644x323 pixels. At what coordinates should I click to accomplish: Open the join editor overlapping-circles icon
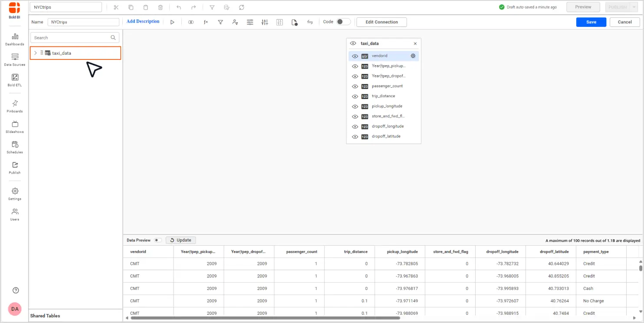pos(191,22)
